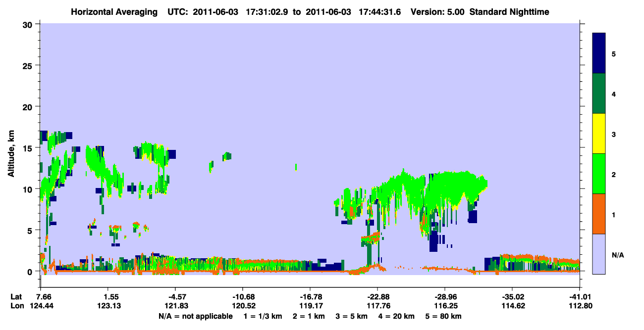Click the colorbar number label 5
Viewport: 644px width, 330px height.
coord(613,53)
